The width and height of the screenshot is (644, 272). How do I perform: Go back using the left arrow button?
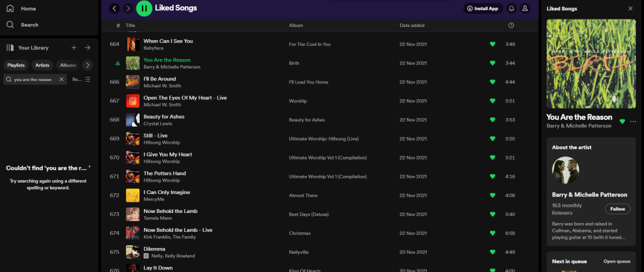coord(114,8)
